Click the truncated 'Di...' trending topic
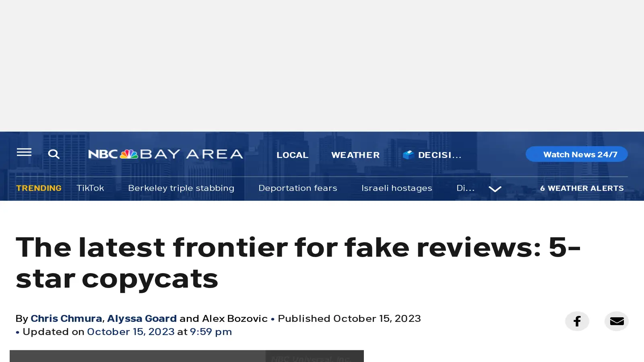The image size is (644, 362). [465, 188]
